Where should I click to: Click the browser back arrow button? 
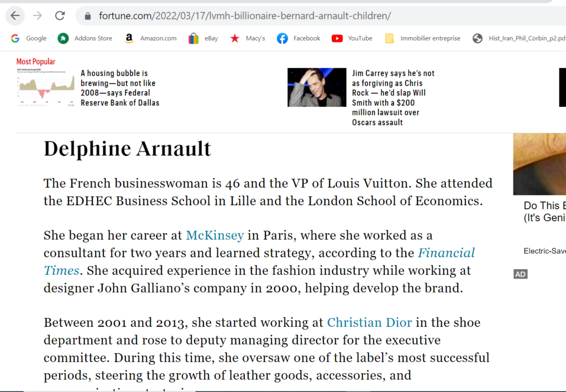pyautogui.click(x=15, y=16)
